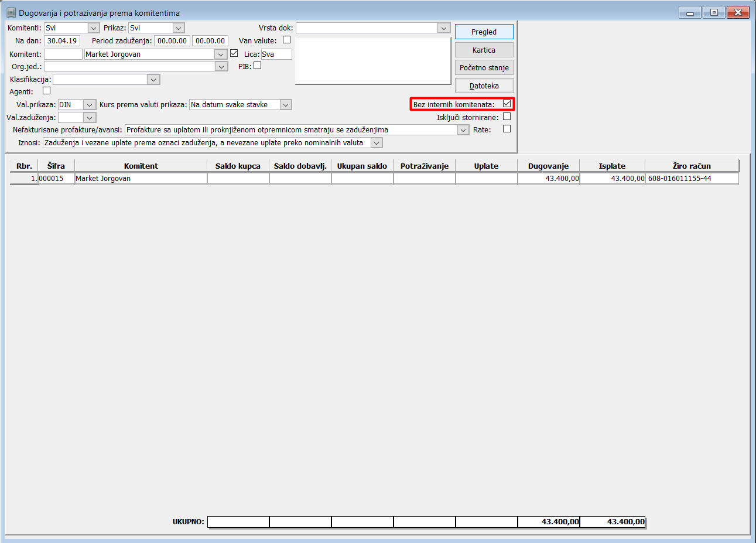Viewport: 756px width, 543px height.
Task: Click the Ukupan saldo column header
Action: (x=362, y=166)
